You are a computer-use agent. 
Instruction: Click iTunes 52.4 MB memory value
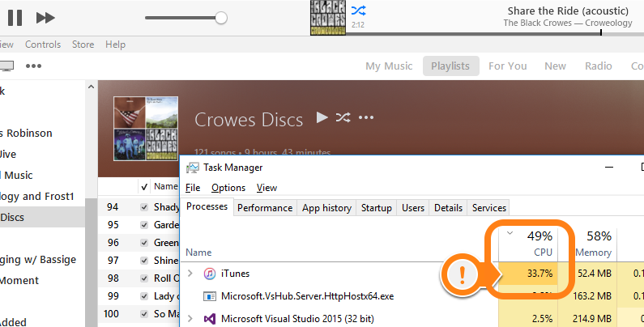tap(595, 274)
